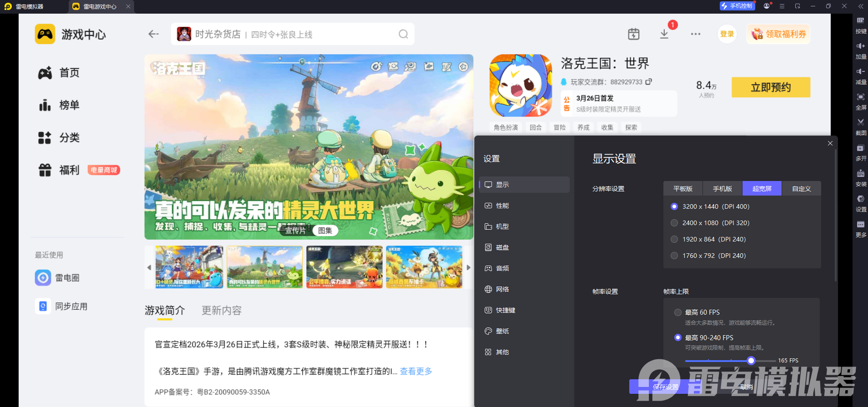Go to 首页 in game center
The height and width of the screenshot is (407, 868).
tap(59, 73)
